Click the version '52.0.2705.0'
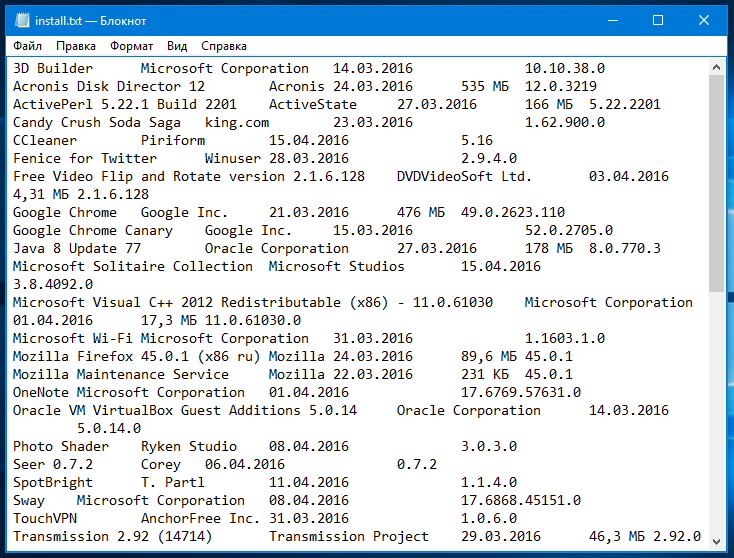The image size is (734, 558). click(569, 230)
